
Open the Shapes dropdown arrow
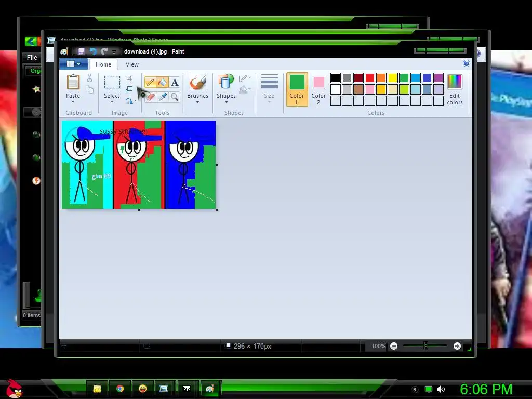tap(226, 102)
